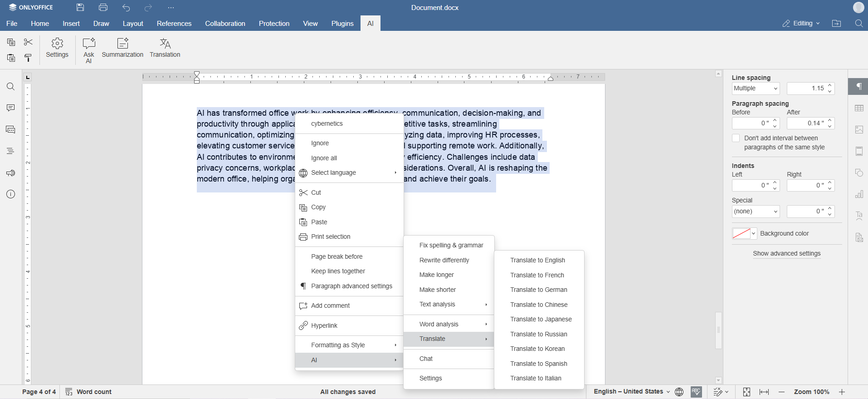Click the Open file location icon
This screenshot has width=868, height=399.
click(x=837, y=23)
